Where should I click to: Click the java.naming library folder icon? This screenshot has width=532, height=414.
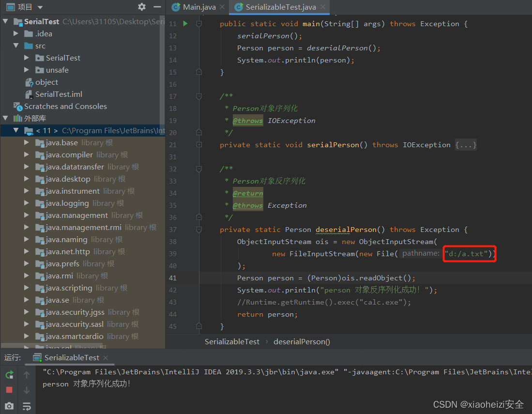[40, 240]
